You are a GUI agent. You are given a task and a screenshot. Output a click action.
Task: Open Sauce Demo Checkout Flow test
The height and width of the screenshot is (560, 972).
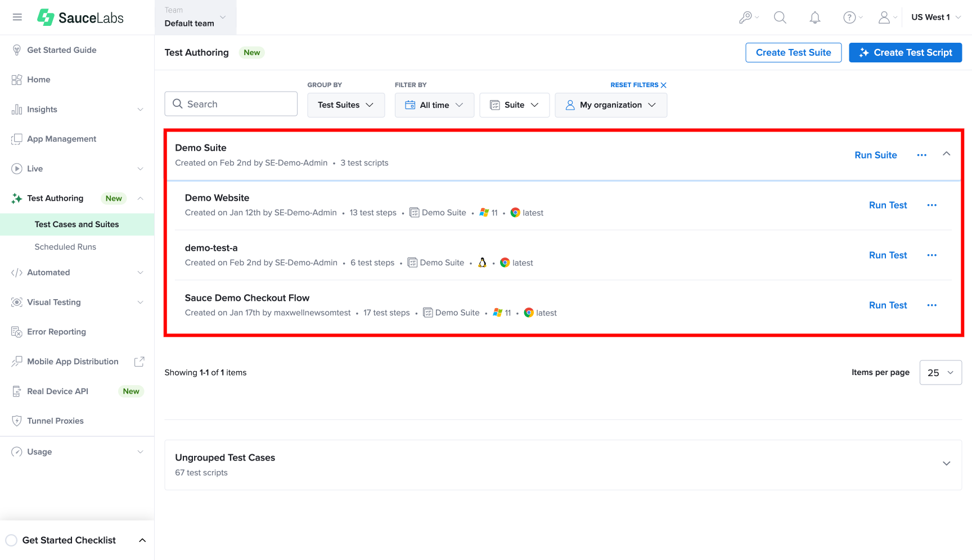pyautogui.click(x=247, y=298)
